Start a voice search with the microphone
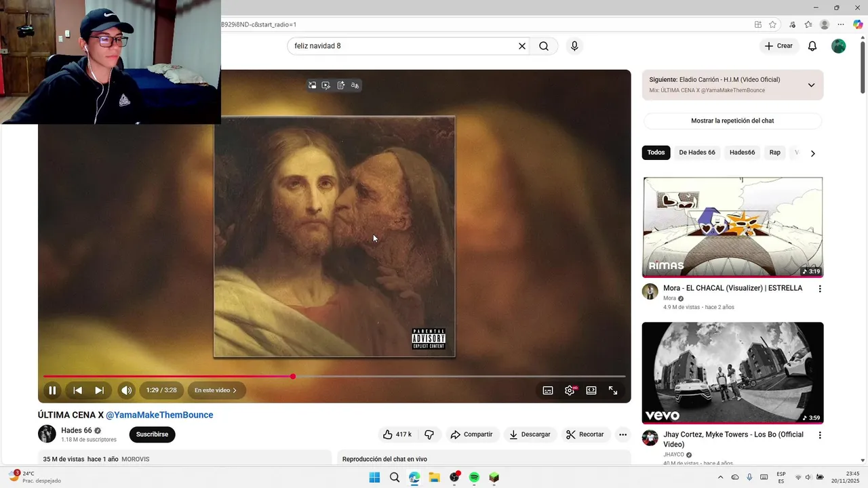The height and width of the screenshot is (488, 868). coord(574,46)
